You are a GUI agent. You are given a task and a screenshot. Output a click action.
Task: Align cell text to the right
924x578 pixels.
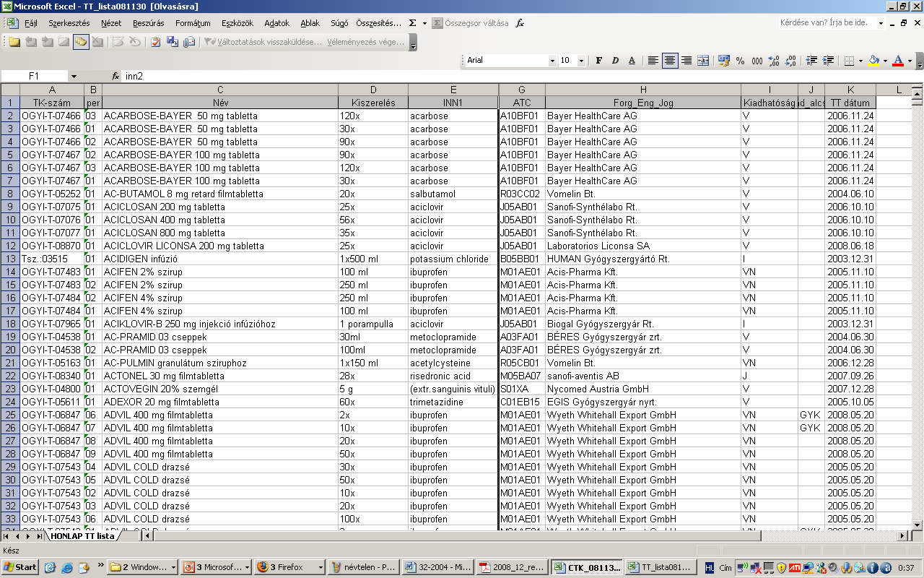coord(687,61)
